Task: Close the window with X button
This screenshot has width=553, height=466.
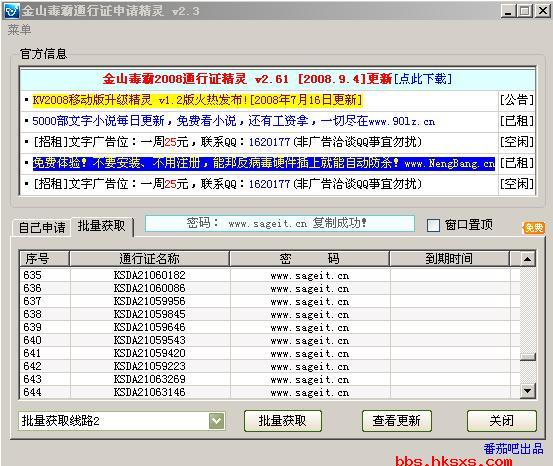Action: click(542, 11)
